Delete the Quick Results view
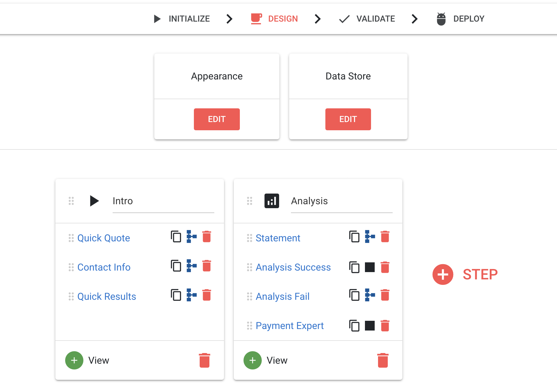This screenshot has height=392, width=557. pyautogui.click(x=207, y=295)
